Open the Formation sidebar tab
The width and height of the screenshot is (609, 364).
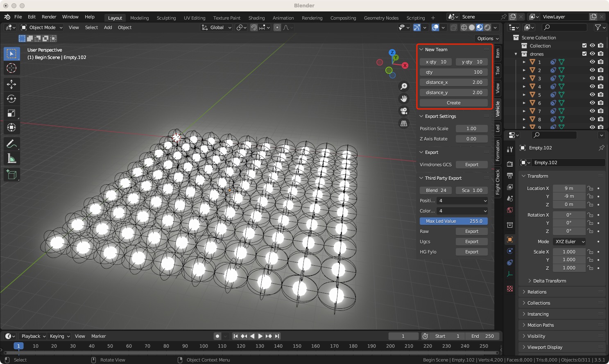click(498, 151)
